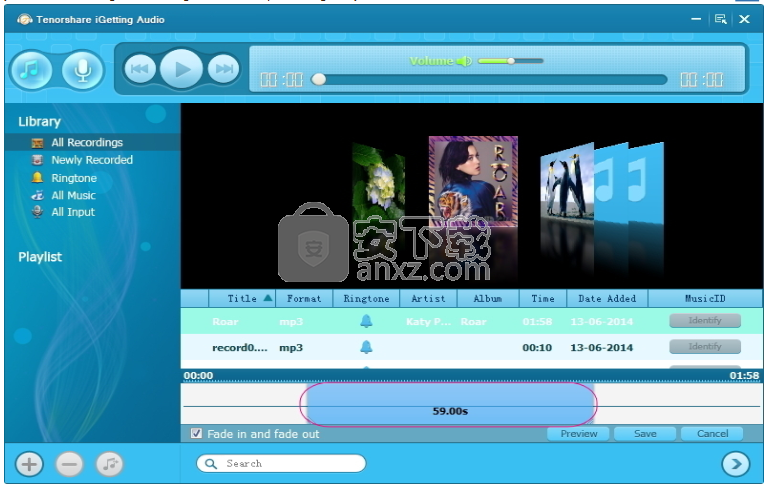Preview the ringtone clip
This screenshot has width=773, height=488.
point(578,433)
